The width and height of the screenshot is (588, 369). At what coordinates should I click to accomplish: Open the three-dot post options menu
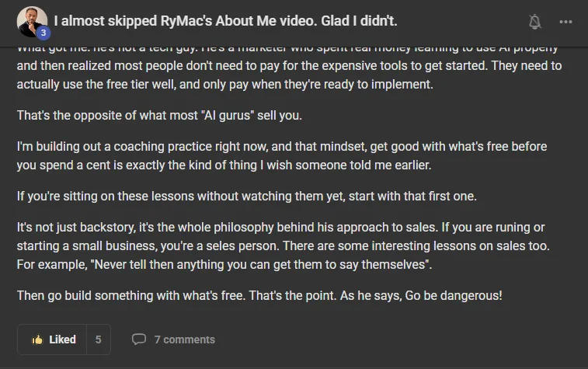pos(565,22)
